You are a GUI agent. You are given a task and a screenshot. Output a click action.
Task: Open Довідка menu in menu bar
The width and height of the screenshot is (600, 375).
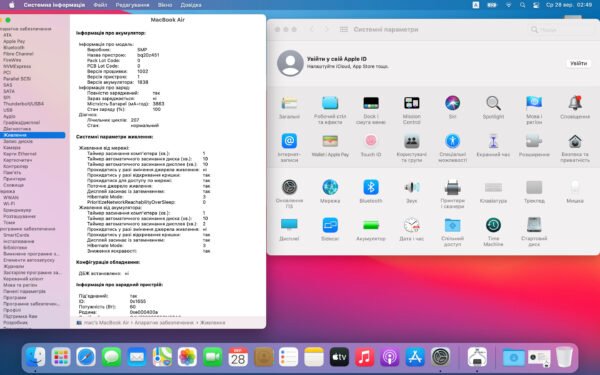coord(191,5)
